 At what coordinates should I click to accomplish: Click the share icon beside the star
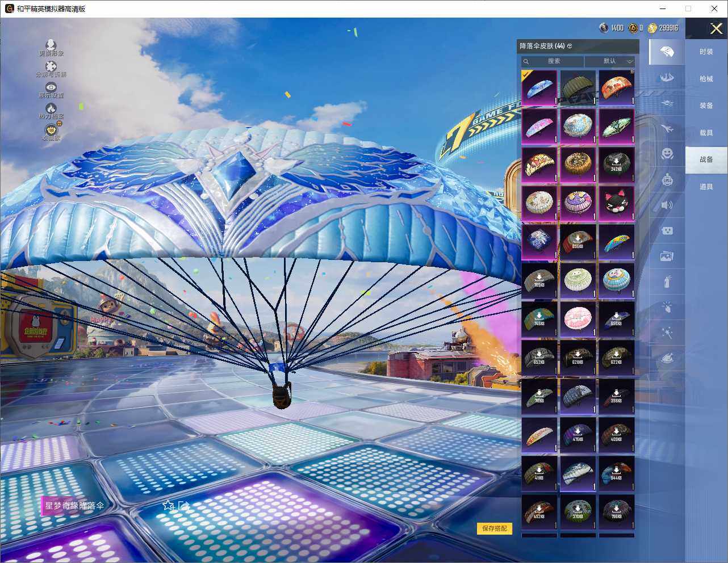pyautogui.click(x=184, y=505)
